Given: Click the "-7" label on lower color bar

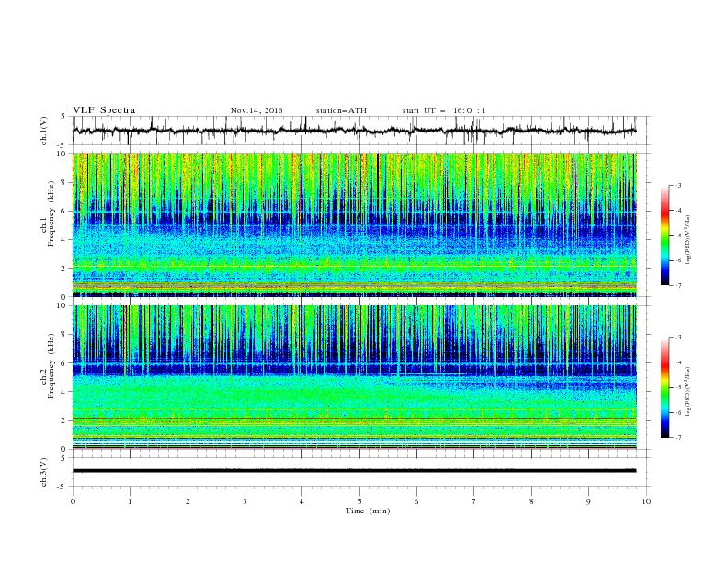Looking at the screenshot, I should click(x=678, y=437).
